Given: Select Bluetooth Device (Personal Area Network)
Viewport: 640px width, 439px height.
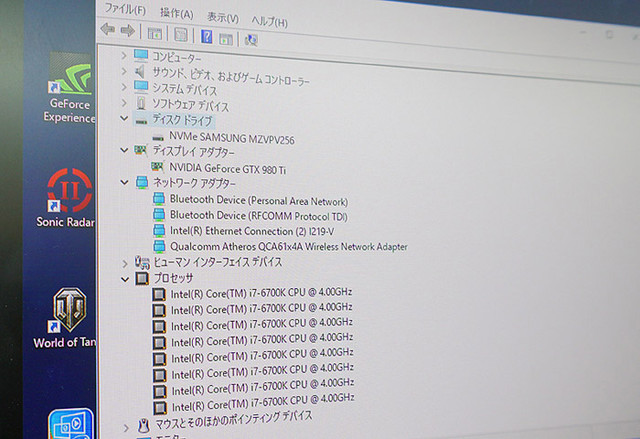Looking at the screenshot, I should click(259, 200).
